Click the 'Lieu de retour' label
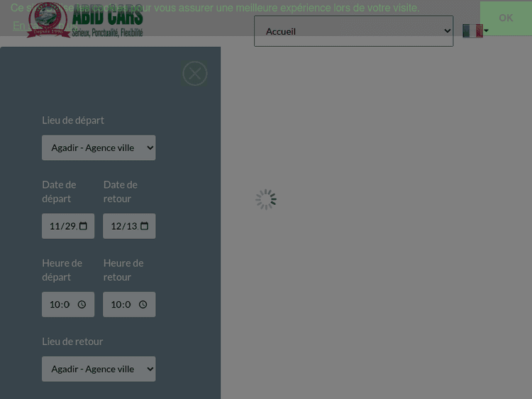This screenshot has height=399, width=532. click(72, 342)
